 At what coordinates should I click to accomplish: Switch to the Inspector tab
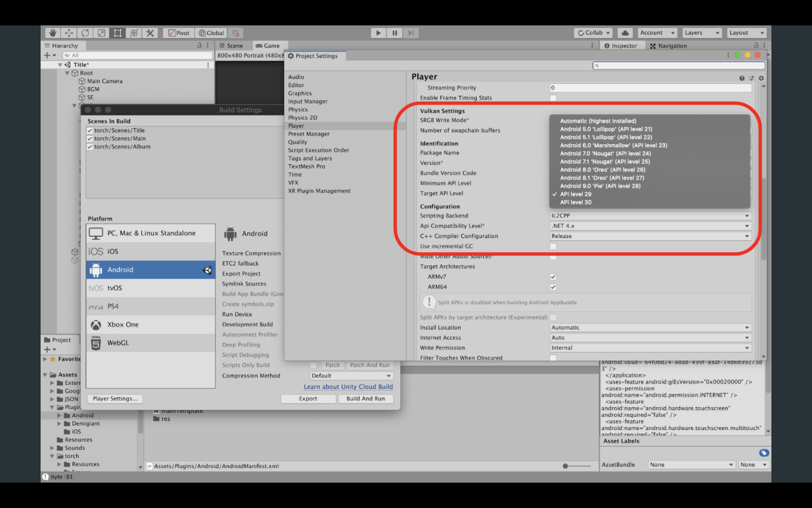620,46
